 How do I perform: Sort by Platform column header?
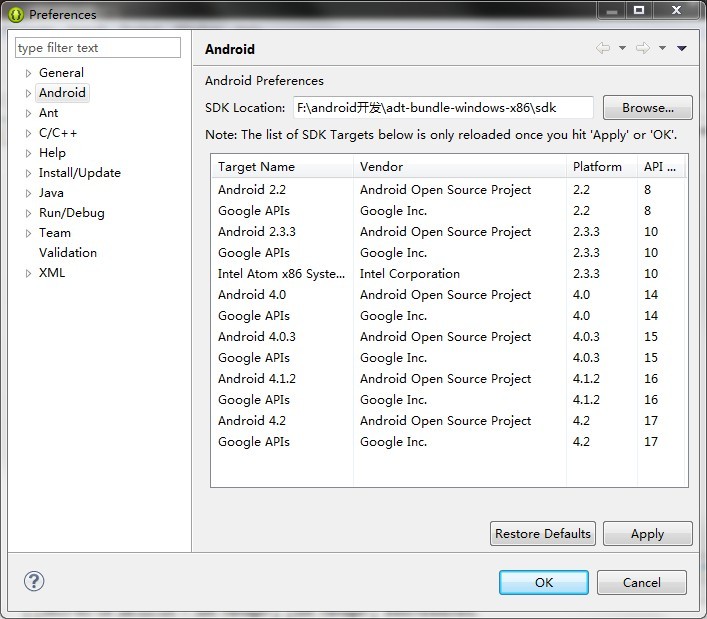[602, 166]
